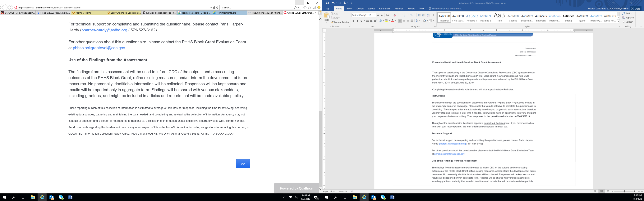Viewport: 644px width, 201px height.
Task: Click the Share button in Word
Action: click(x=636, y=8)
